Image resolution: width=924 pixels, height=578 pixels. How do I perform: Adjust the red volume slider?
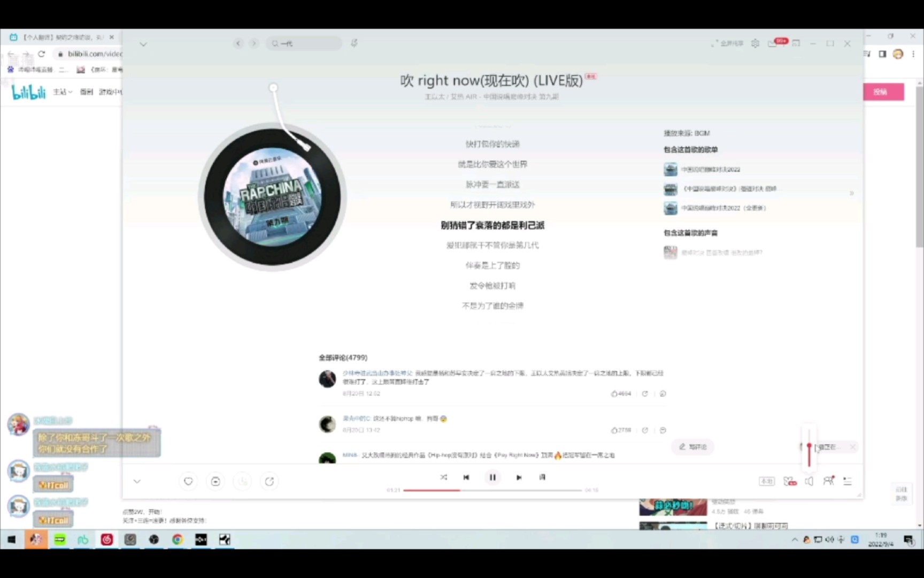pos(809,448)
